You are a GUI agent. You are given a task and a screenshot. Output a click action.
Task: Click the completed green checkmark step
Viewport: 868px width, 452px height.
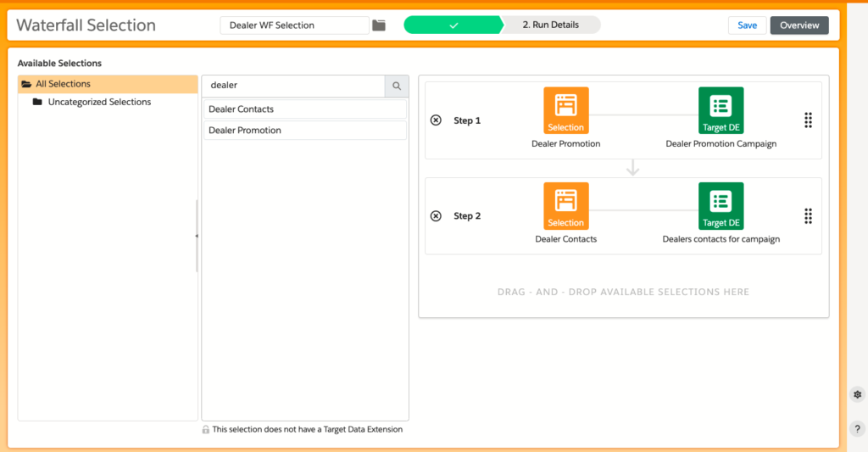tap(453, 25)
